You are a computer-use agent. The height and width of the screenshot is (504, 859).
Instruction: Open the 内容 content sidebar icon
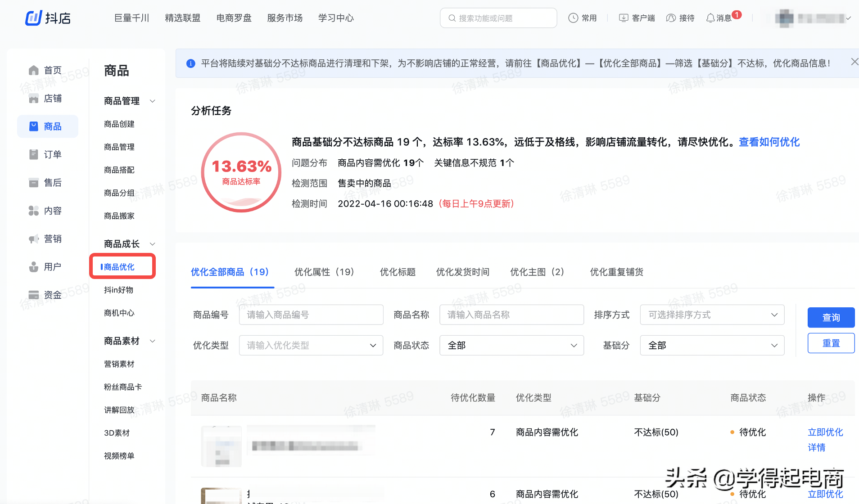pos(34,211)
